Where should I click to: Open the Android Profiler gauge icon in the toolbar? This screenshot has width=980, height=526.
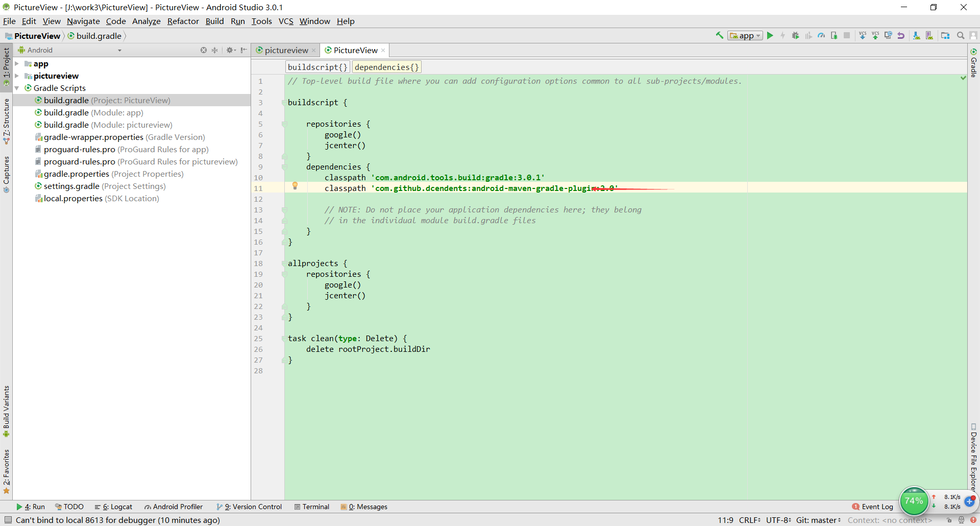[x=821, y=35]
